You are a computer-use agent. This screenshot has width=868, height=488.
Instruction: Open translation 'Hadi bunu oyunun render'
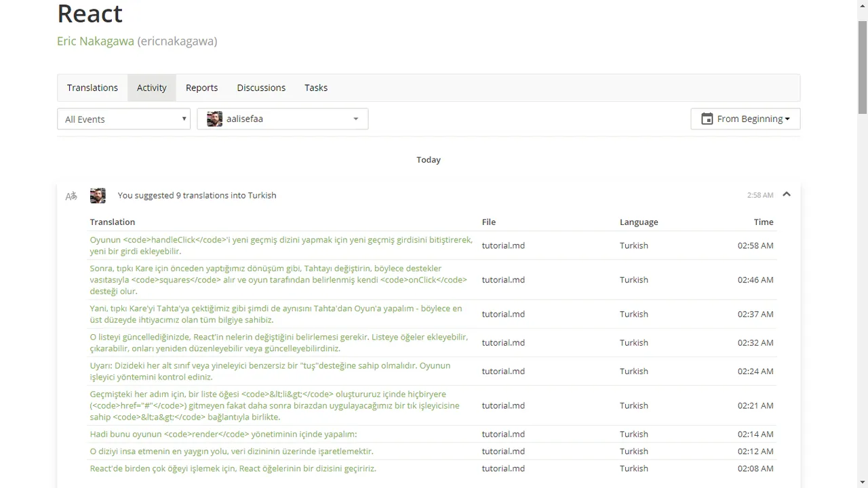223,434
